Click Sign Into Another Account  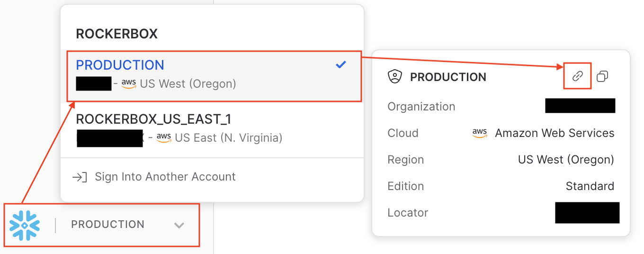[x=165, y=177]
